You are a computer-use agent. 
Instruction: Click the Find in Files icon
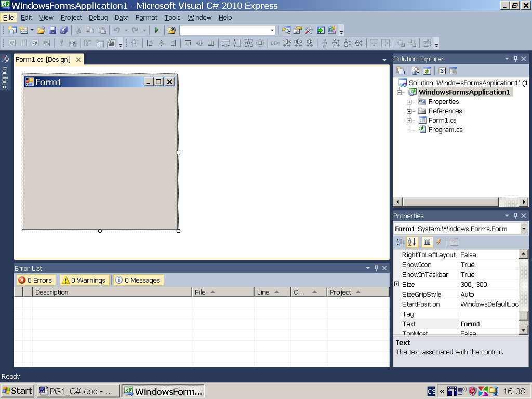(x=171, y=30)
